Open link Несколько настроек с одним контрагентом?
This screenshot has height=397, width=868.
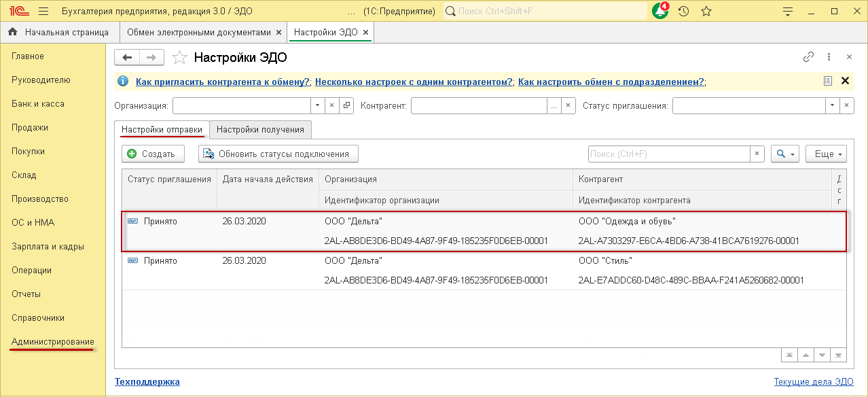(x=414, y=82)
